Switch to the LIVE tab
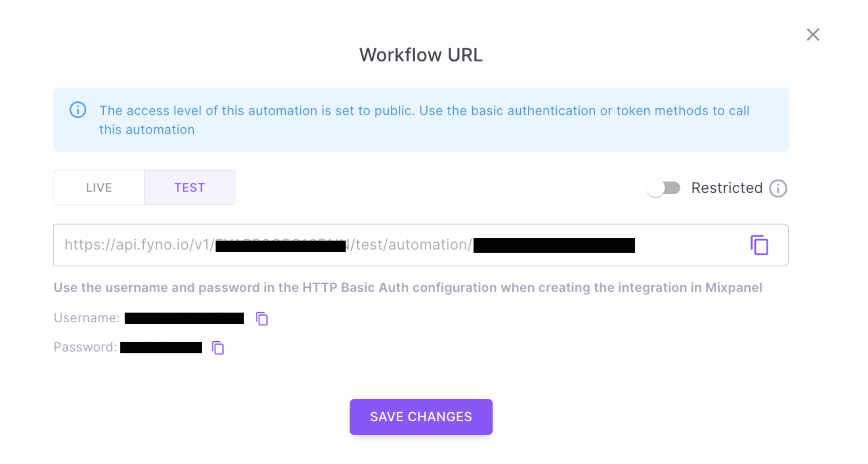Viewport: 868px width, 464px height. (99, 187)
